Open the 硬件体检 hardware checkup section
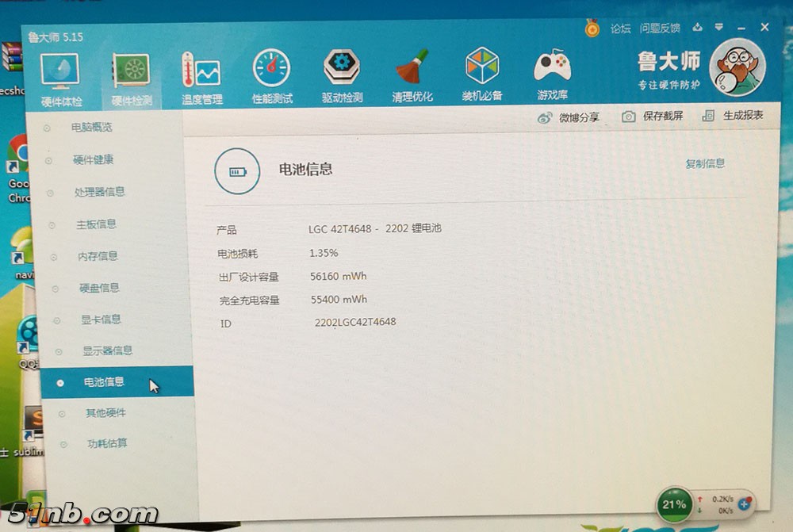This screenshot has width=793, height=532. [61, 79]
